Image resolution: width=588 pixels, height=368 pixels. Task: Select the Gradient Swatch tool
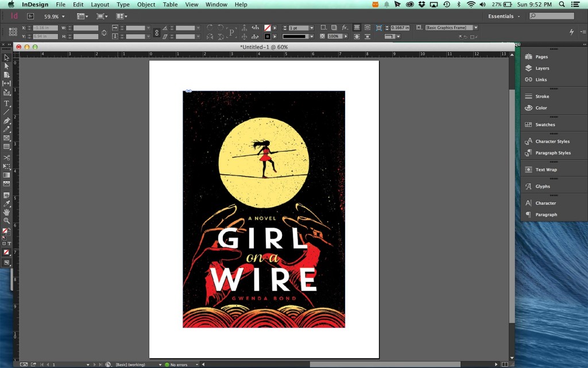(6, 175)
